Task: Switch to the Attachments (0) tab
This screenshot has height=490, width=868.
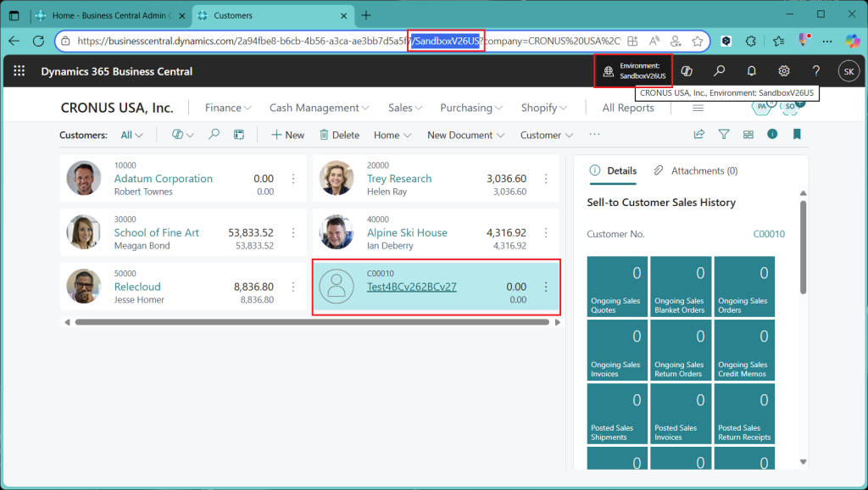Action: [696, 170]
